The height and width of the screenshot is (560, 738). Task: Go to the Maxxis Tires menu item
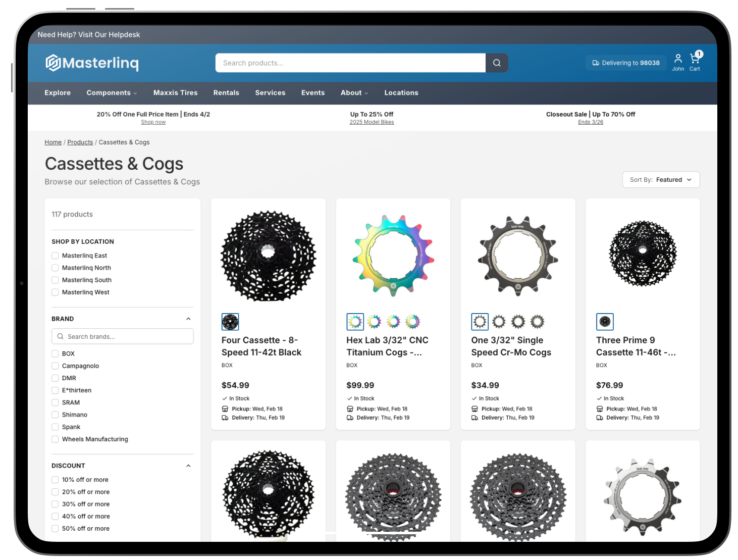click(x=175, y=93)
